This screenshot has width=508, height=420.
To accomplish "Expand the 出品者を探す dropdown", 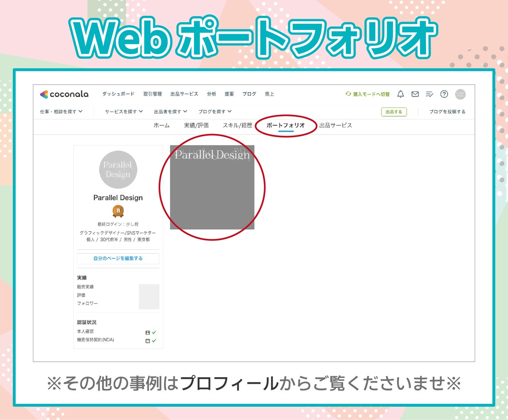I will [171, 112].
